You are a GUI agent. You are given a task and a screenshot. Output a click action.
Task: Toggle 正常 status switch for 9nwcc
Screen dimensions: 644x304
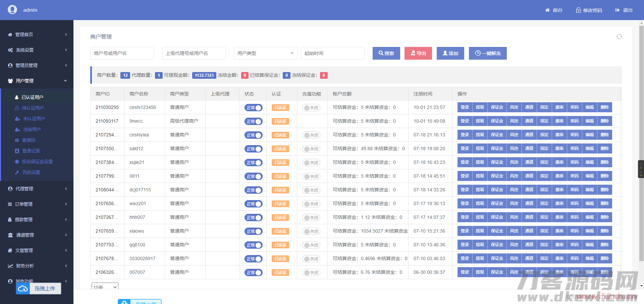click(x=253, y=121)
